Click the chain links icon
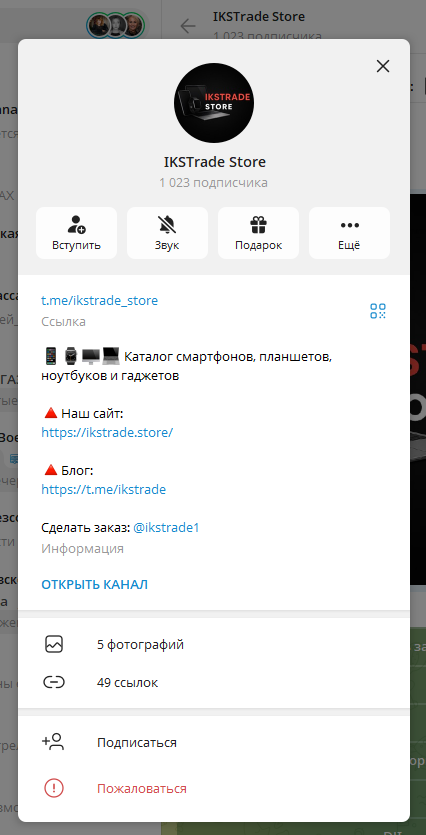The height and width of the screenshot is (835, 426). pos(54,682)
